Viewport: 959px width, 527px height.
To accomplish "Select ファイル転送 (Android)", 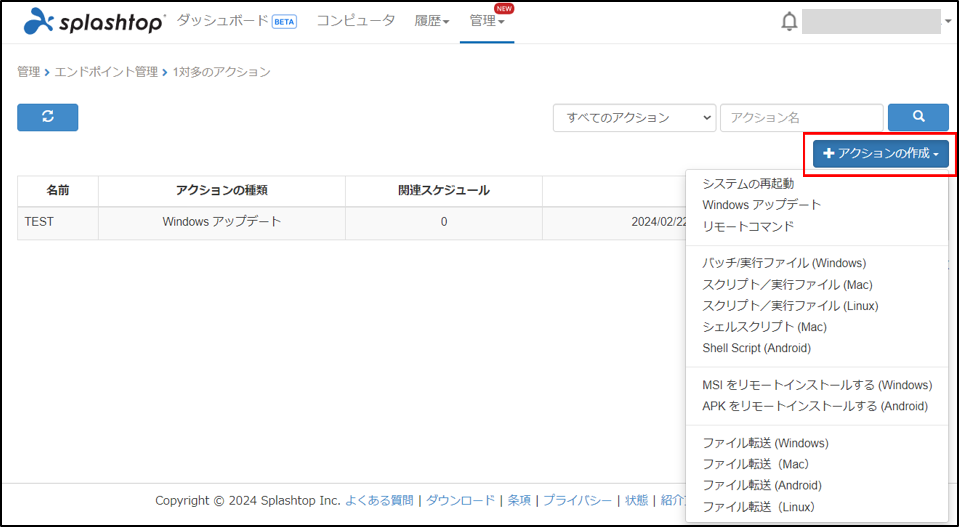I will click(762, 485).
